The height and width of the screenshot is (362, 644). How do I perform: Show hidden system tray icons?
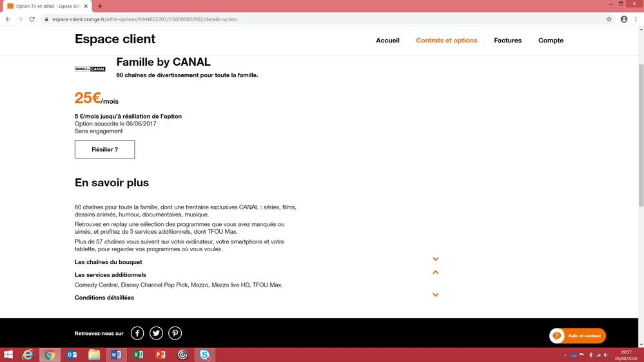(565, 355)
